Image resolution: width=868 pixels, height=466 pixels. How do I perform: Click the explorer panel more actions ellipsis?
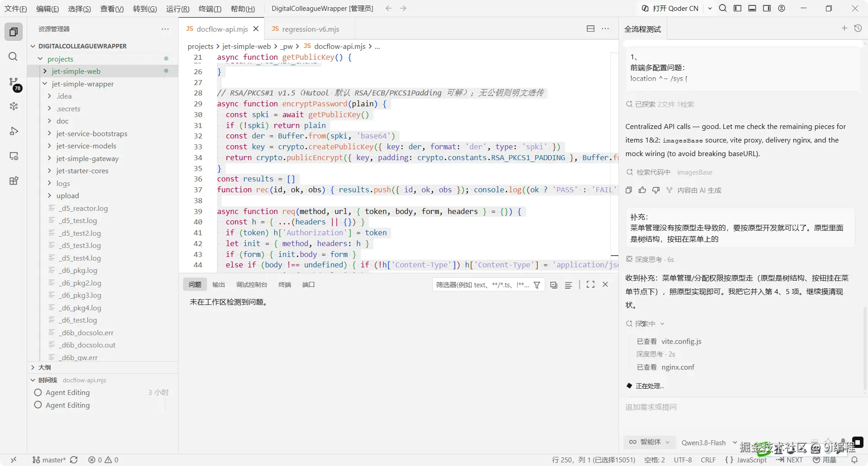(165, 29)
